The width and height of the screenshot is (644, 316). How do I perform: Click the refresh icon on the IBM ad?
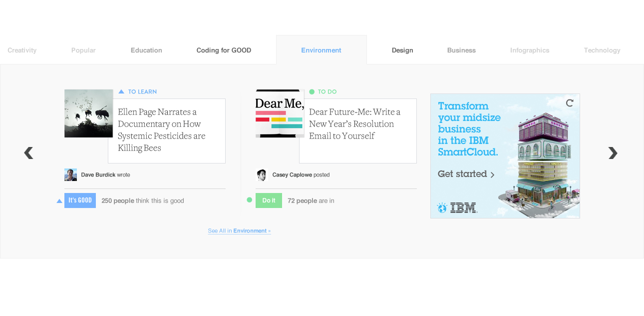pyautogui.click(x=569, y=102)
